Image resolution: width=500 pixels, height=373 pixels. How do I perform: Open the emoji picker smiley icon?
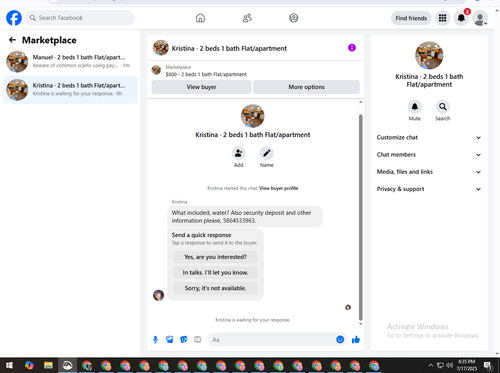340,340
